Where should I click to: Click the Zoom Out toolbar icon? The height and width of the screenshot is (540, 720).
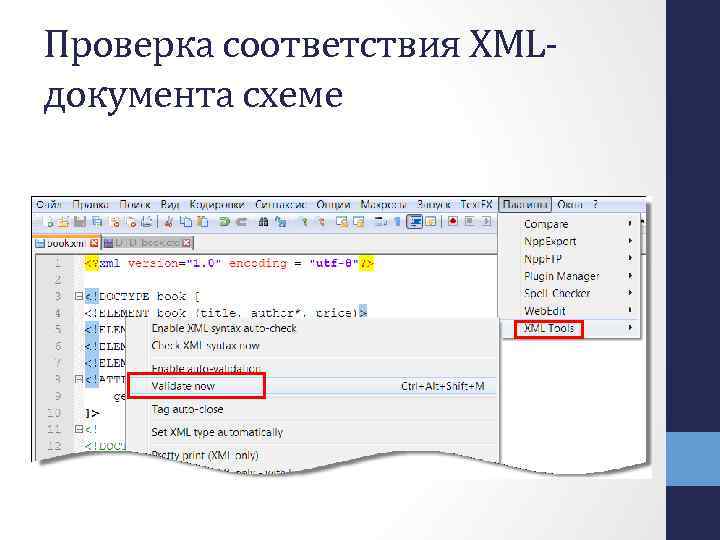[321, 222]
